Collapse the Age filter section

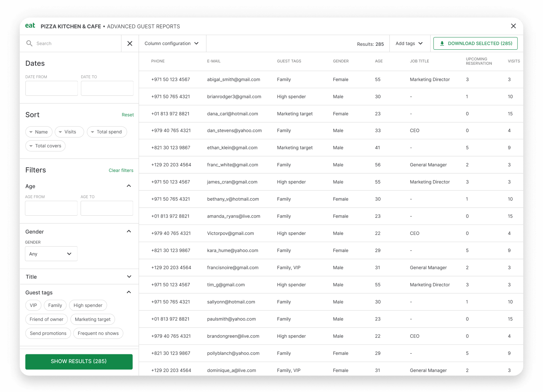click(129, 186)
